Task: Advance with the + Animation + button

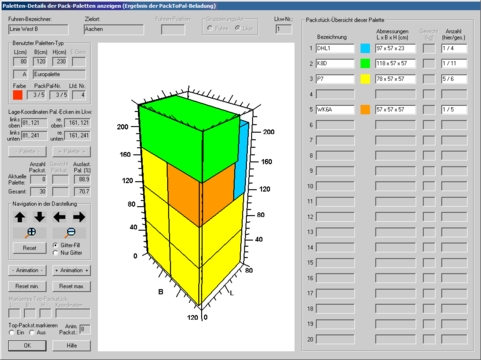Action: point(72,270)
